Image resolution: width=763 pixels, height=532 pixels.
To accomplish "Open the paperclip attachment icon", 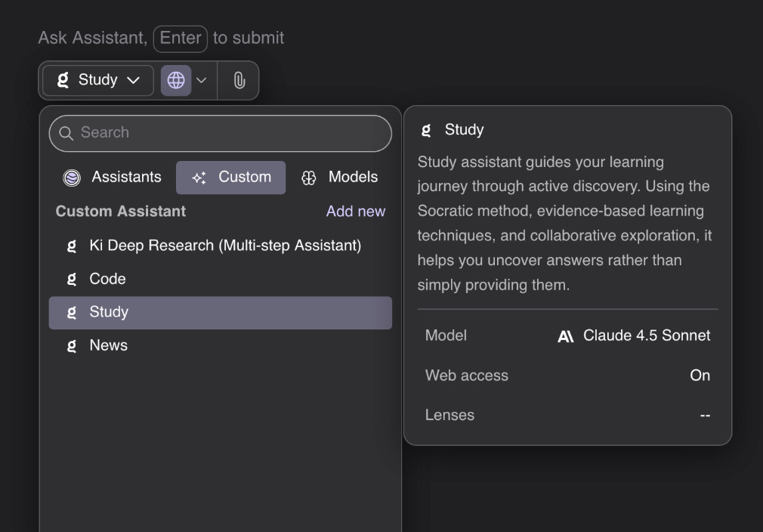I will tap(239, 80).
